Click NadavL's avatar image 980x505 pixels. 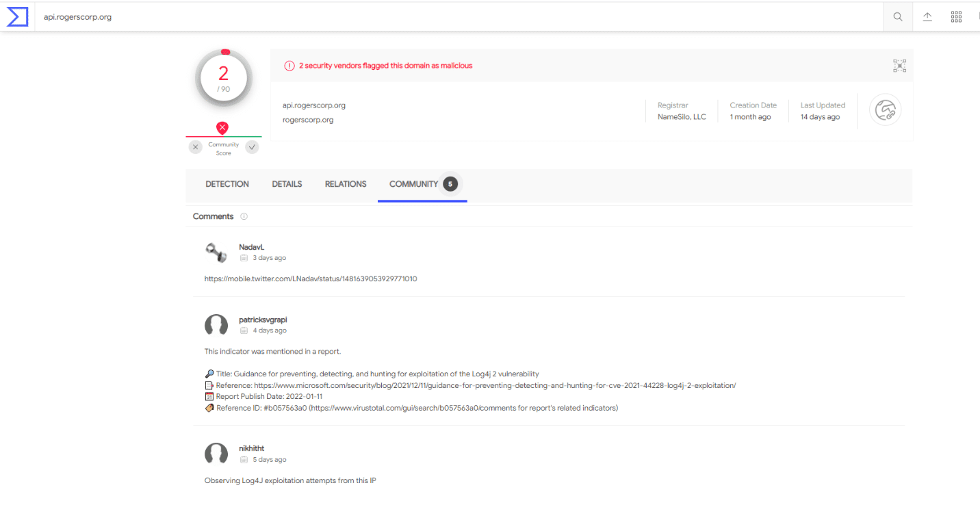pos(216,252)
